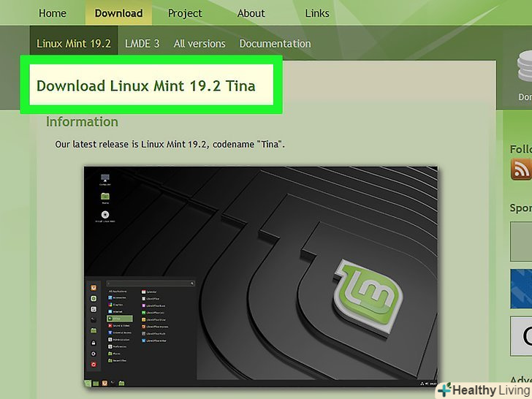Image resolution: width=532 pixels, height=399 pixels.
Task: Open the All versions sub-tab
Action: click(199, 43)
